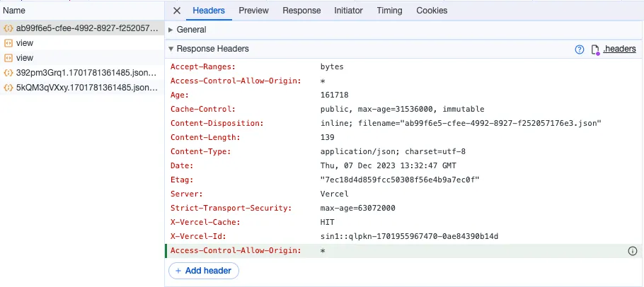Click the X-Vercel-Id value sin1::qlpkn
Viewport: 644px width, 287px height.
pyautogui.click(x=410, y=237)
